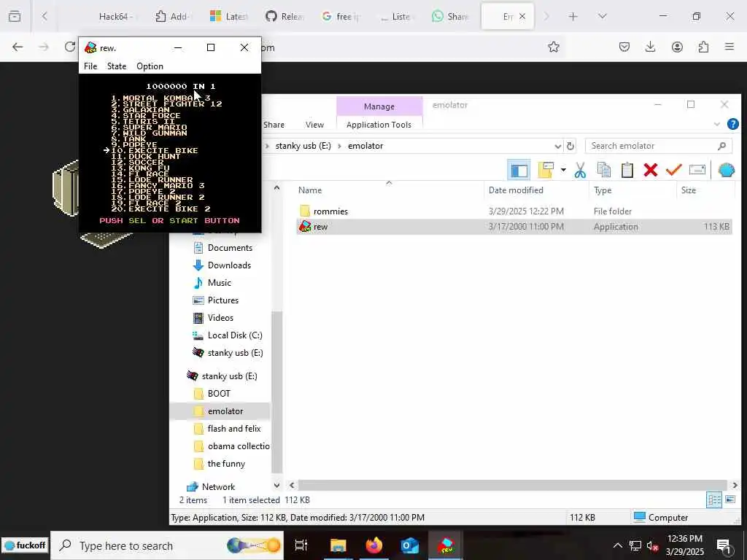
Task: Click the Firefox icon on taskbar
Action: point(374,545)
